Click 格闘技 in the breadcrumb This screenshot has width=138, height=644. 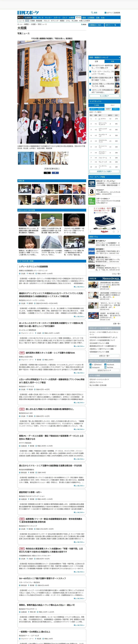pyautogui.click(x=26, y=24)
